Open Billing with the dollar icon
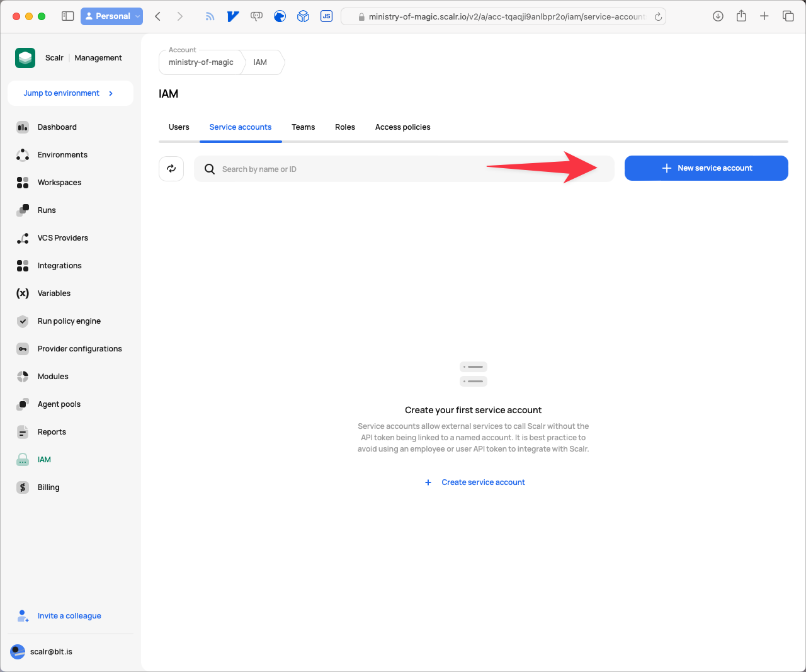The height and width of the screenshot is (672, 806). click(x=23, y=487)
